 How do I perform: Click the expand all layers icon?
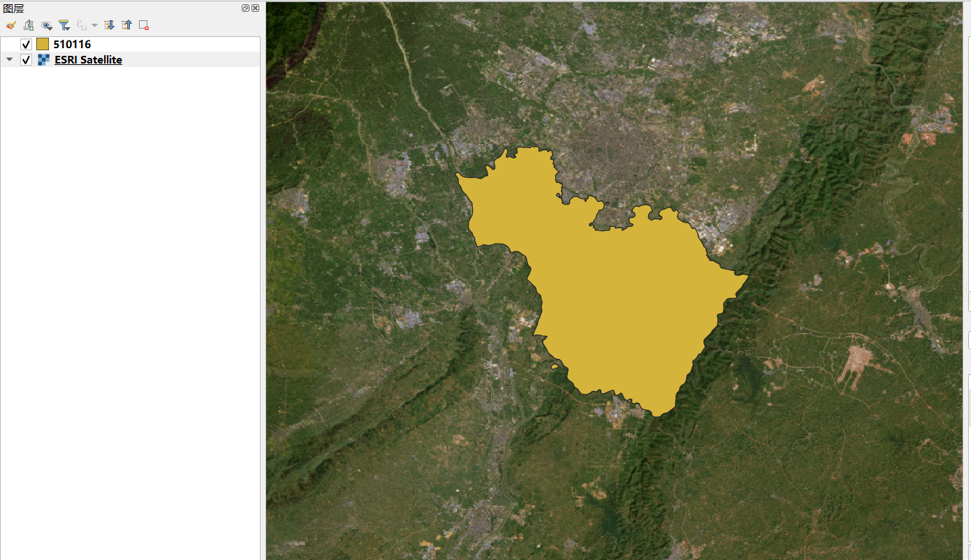point(110,25)
